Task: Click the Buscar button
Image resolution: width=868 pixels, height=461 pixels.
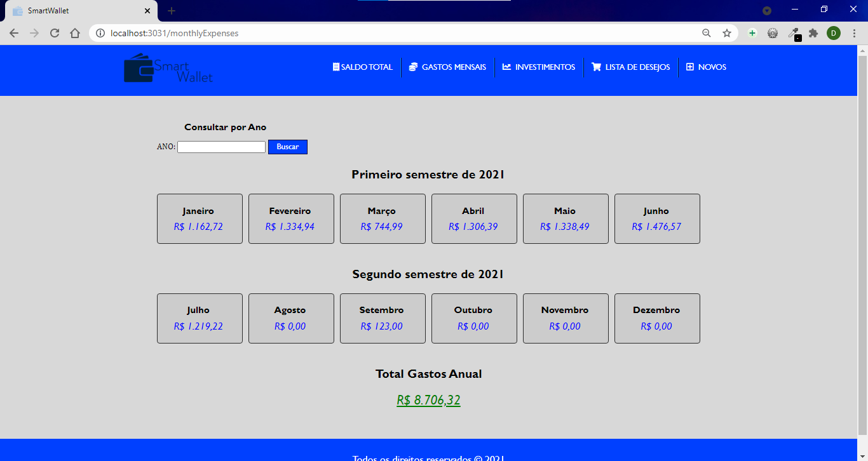Action: [x=288, y=147]
